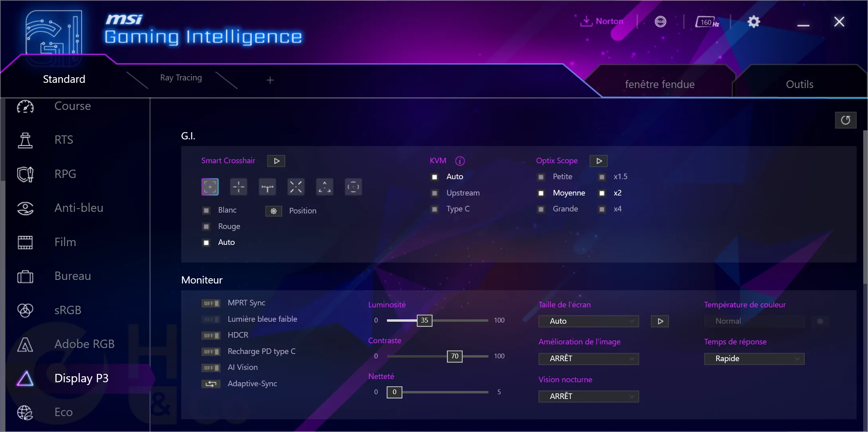Click the Netteté value input field
The height and width of the screenshot is (432, 868).
pos(393,392)
